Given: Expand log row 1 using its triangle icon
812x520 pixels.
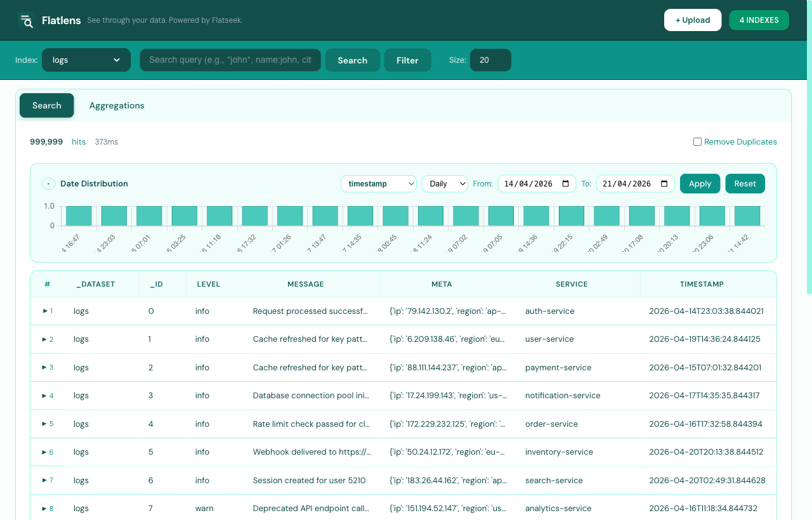Looking at the screenshot, I should 44,311.
